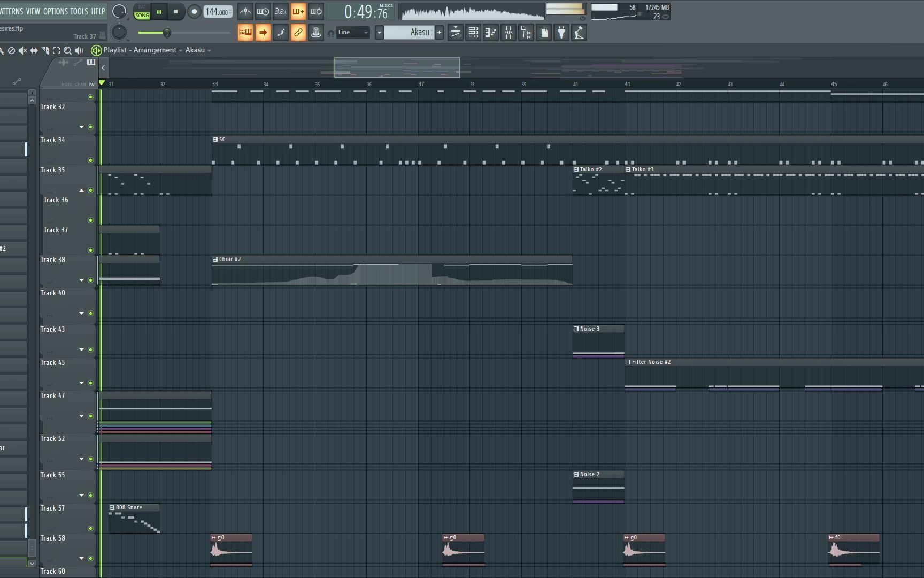
Task: Expand group arrow on Track 45
Action: 82,383
